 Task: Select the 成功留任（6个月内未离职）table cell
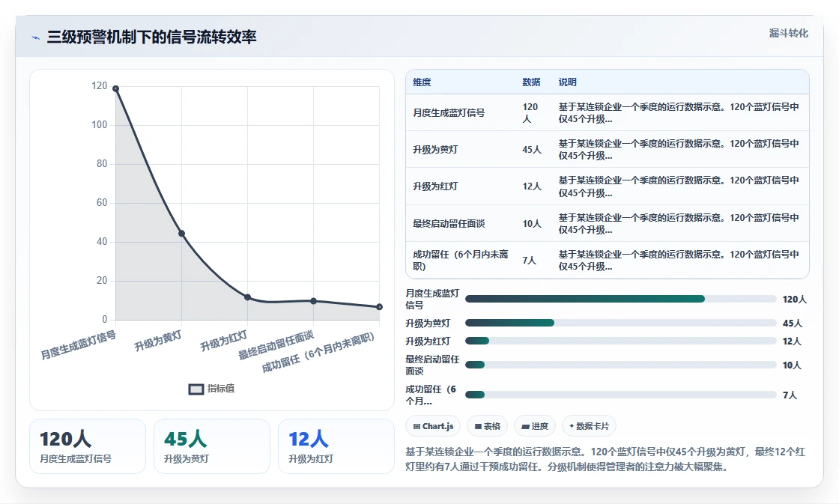[x=461, y=260]
